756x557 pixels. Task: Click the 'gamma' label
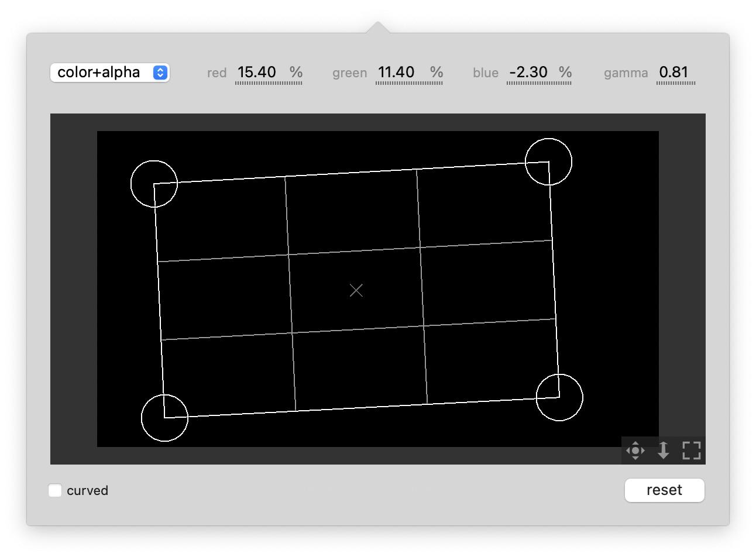click(x=626, y=73)
